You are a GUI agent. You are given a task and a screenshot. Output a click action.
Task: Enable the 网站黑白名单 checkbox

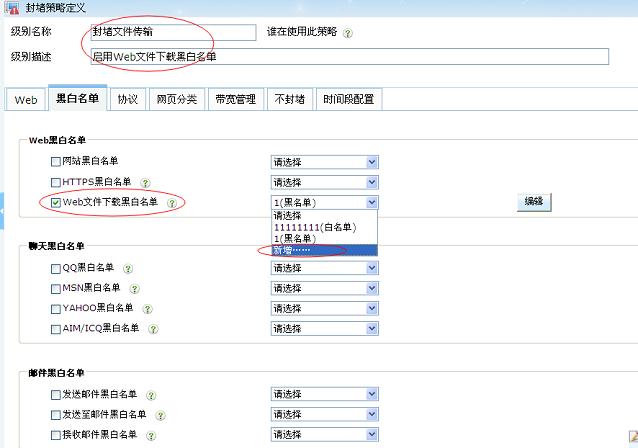(56, 161)
